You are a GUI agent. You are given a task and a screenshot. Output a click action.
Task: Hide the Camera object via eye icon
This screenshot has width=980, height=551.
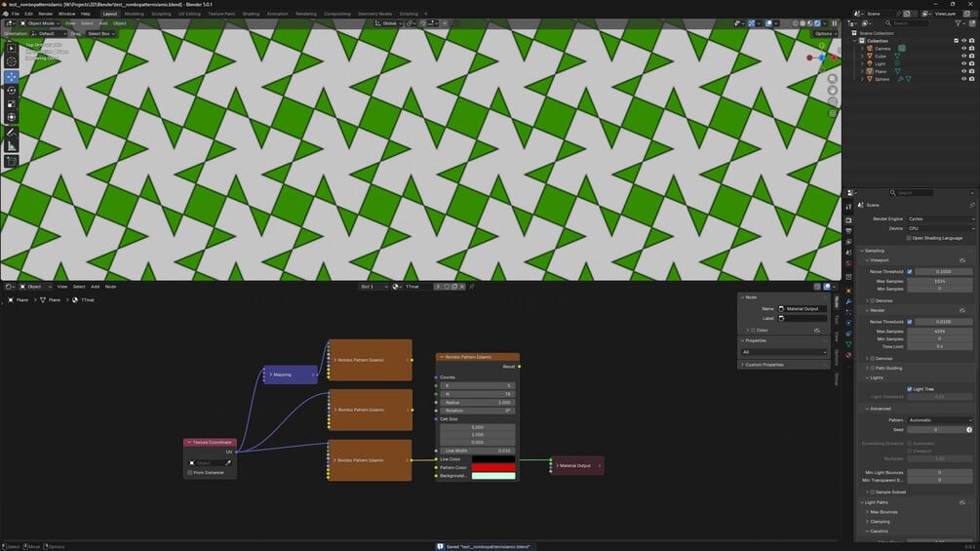click(963, 48)
